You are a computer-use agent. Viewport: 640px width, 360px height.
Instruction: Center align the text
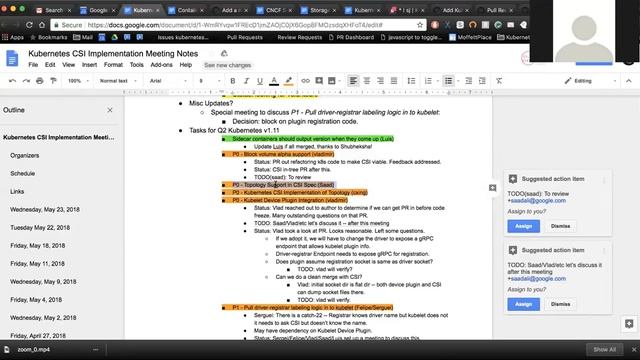[367, 81]
